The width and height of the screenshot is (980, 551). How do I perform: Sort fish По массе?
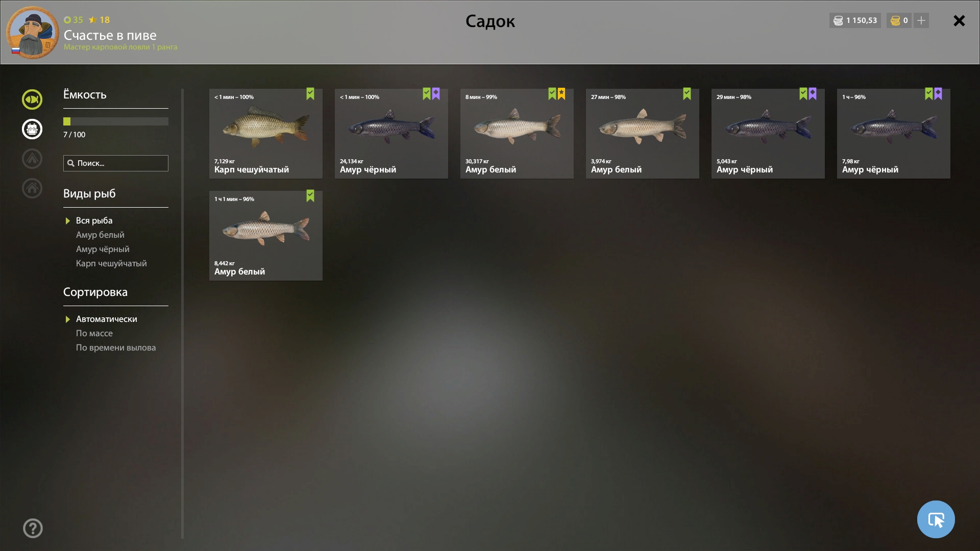[x=94, y=333]
